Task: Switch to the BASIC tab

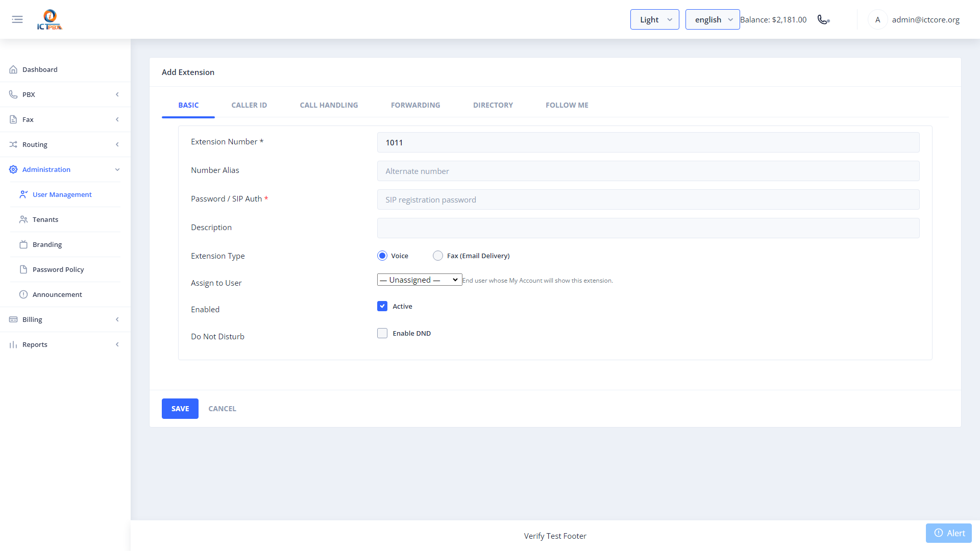Action: coord(188,105)
